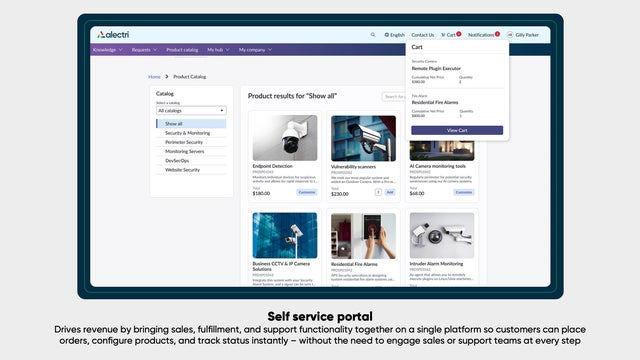Select the Monitoring Servers category

[x=184, y=151]
